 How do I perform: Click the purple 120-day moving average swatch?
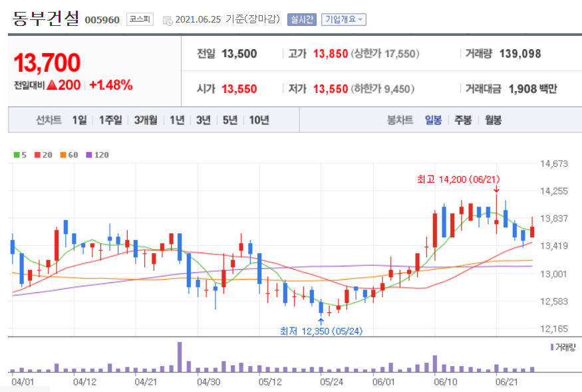point(88,155)
